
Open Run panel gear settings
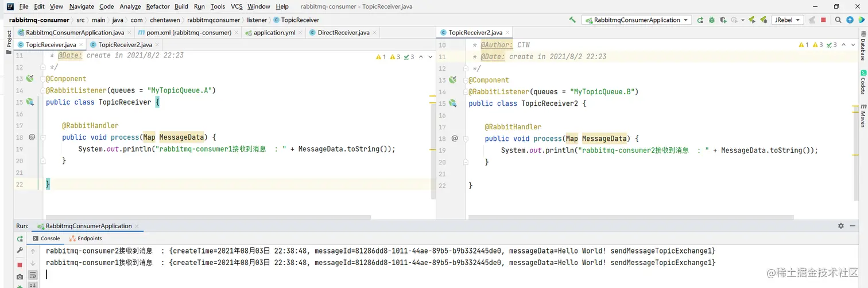(x=841, y=226)
